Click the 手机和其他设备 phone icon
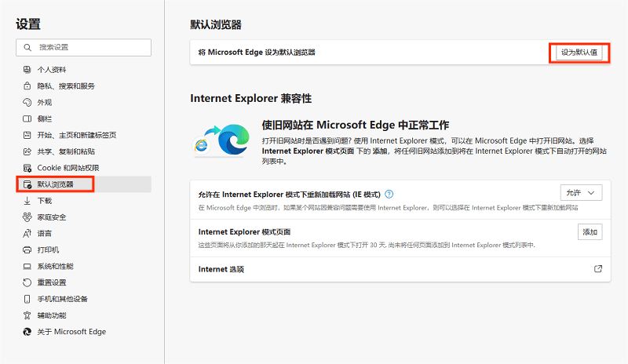 pos(27,299)
